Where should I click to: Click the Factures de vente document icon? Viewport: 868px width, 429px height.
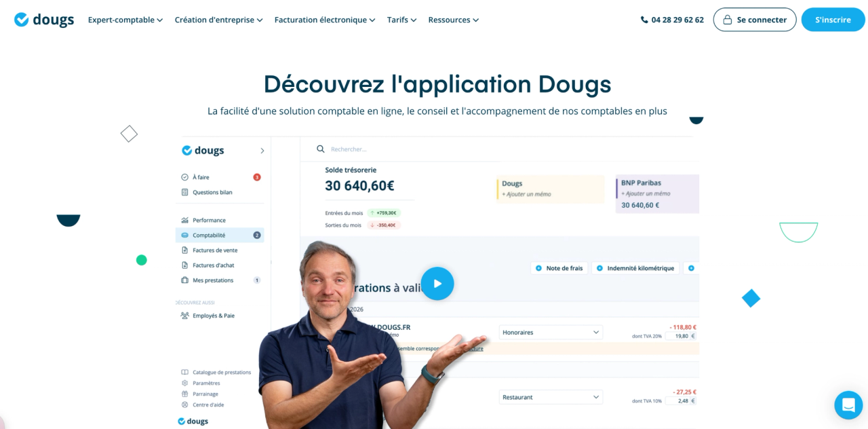184,250
